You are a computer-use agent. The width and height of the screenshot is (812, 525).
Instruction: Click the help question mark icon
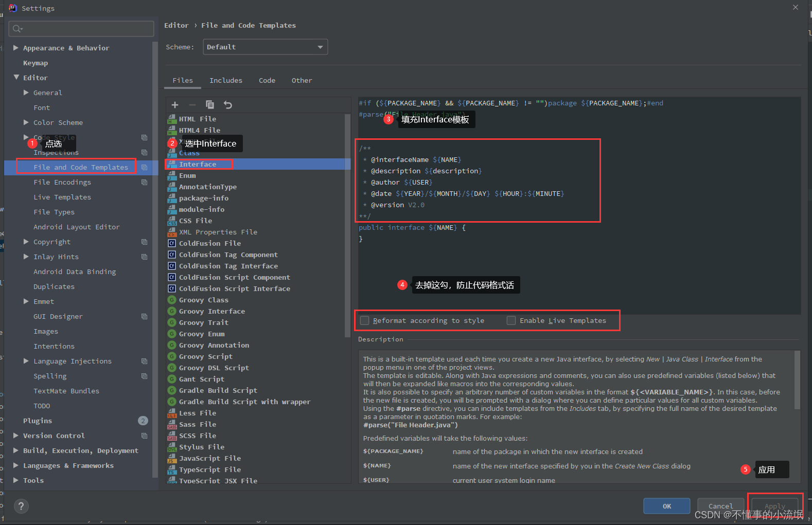(x=21, y=506)
